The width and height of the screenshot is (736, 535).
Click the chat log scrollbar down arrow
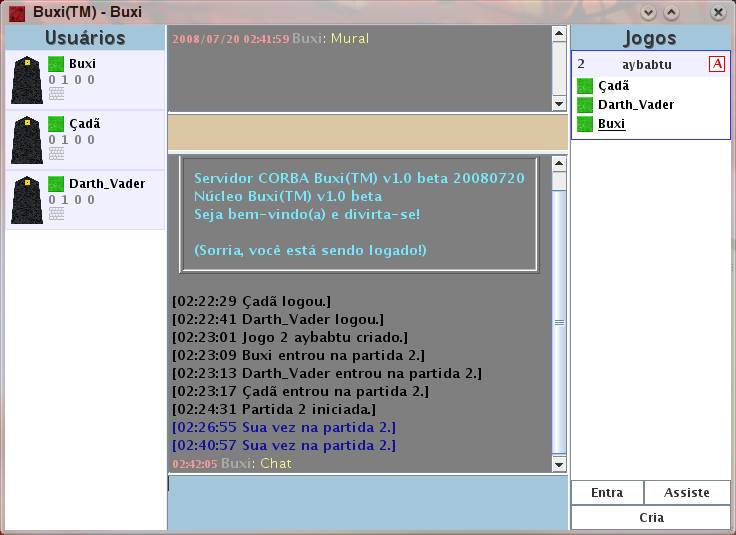point(559,465)
